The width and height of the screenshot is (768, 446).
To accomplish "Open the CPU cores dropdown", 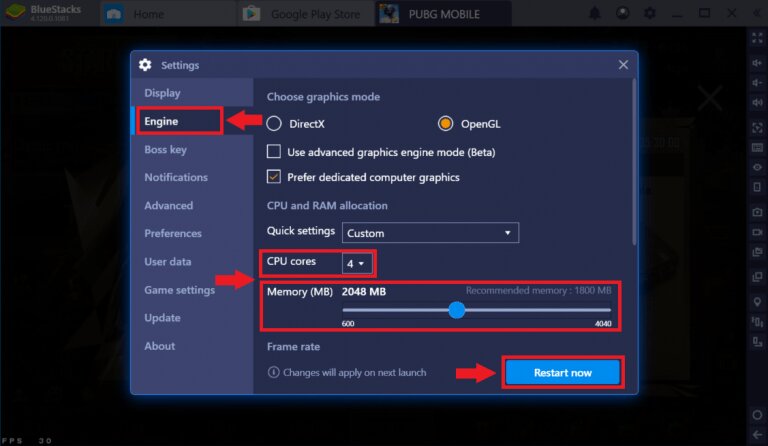I will pos(357,263).
